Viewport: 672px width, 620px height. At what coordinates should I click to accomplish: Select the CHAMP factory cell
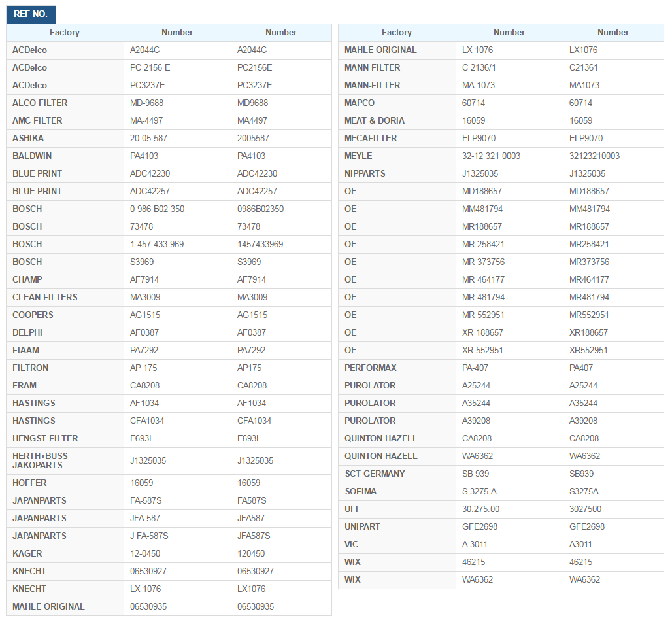coord(65,279)
